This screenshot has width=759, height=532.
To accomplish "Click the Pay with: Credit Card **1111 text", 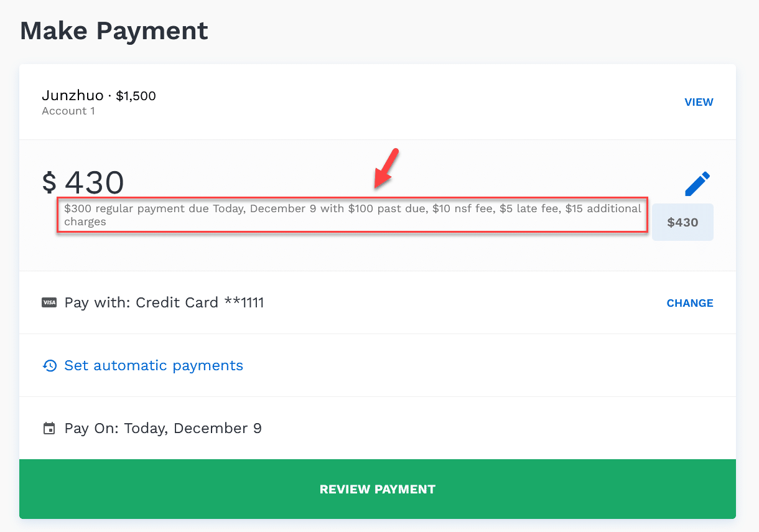I will 164,303.
